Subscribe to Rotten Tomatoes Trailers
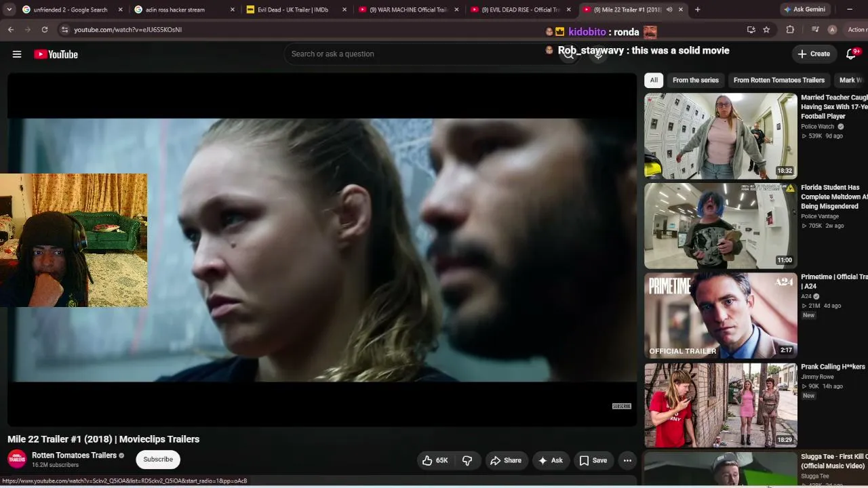The height and width of the screenshot is (488, 868). click(x=158, y=460)
